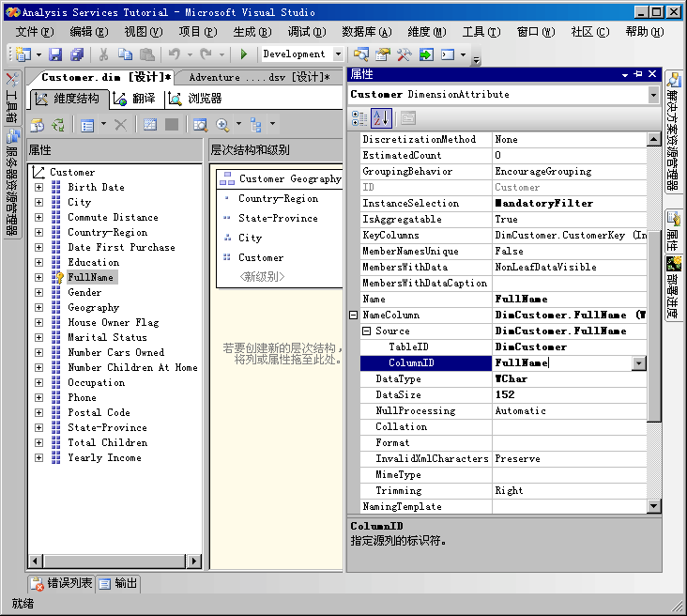Click the Save All toolbar icon

point(77,54)
